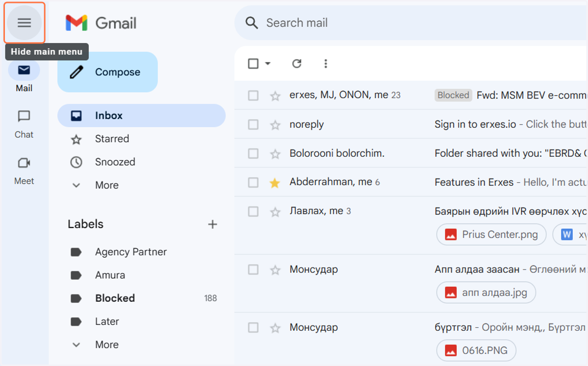Click the Compose button
This screenshot has height=366, width=588.
[108, 72]
